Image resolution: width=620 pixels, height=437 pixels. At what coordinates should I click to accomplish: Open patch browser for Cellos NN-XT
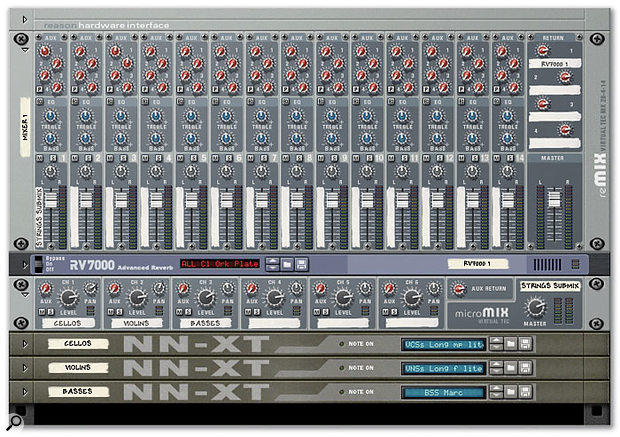pyautogui.click(x=510, y=344)
